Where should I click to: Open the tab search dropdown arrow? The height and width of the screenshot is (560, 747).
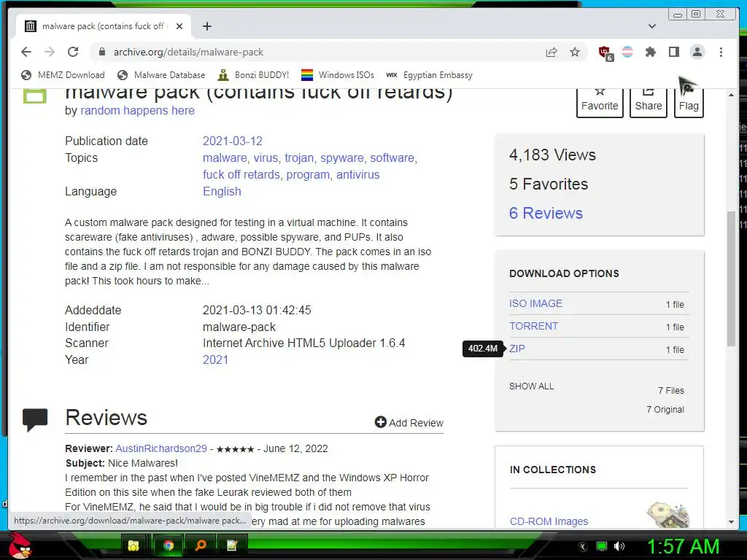[652, 26]
